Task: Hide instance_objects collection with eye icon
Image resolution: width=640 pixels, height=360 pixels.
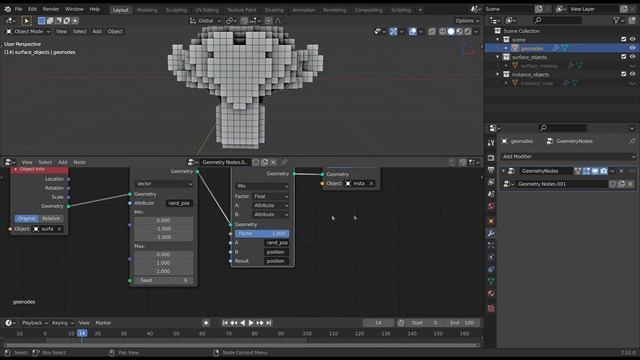Action: 633,74
